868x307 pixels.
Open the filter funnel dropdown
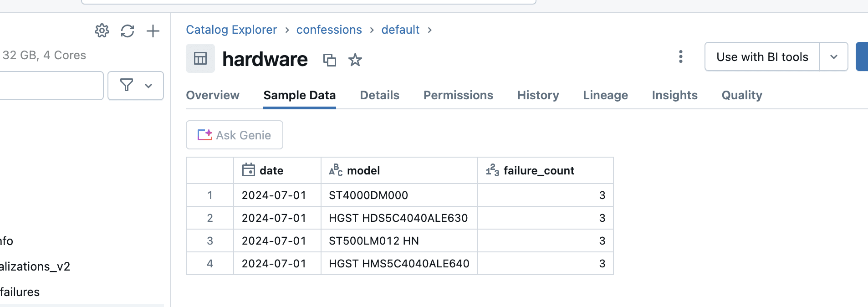(136, 85)
